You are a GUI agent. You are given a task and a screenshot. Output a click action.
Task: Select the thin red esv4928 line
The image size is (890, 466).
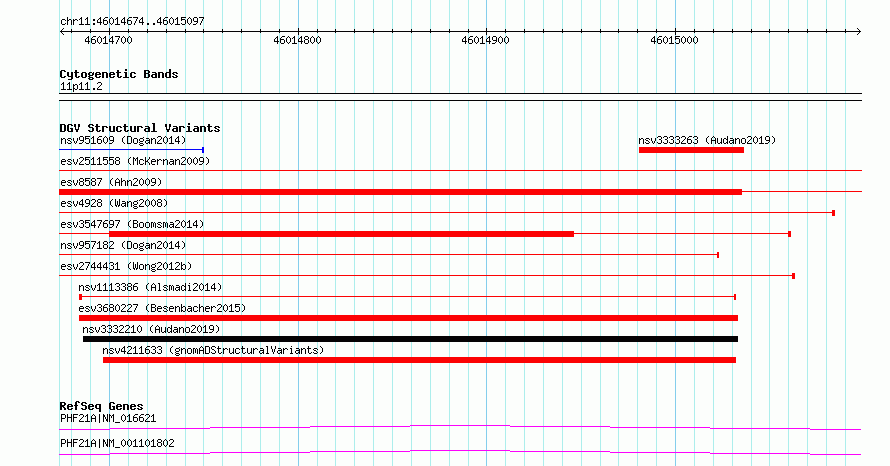(x=447, y=213)
